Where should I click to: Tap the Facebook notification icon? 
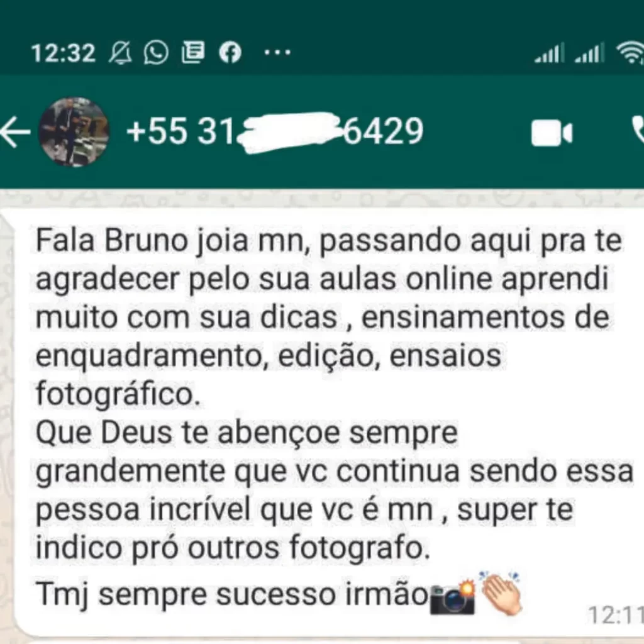[230, 53]
